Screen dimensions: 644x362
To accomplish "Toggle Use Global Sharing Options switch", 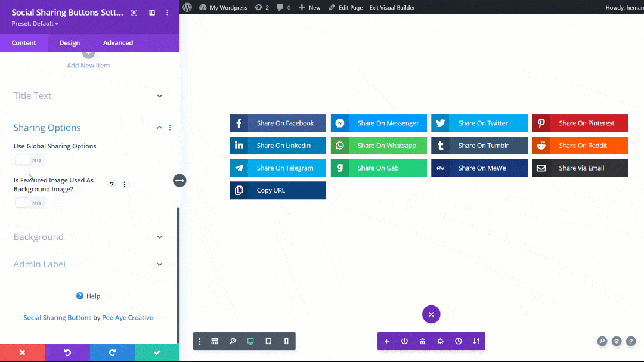I will pyautogui.click(x=30, y=160).
